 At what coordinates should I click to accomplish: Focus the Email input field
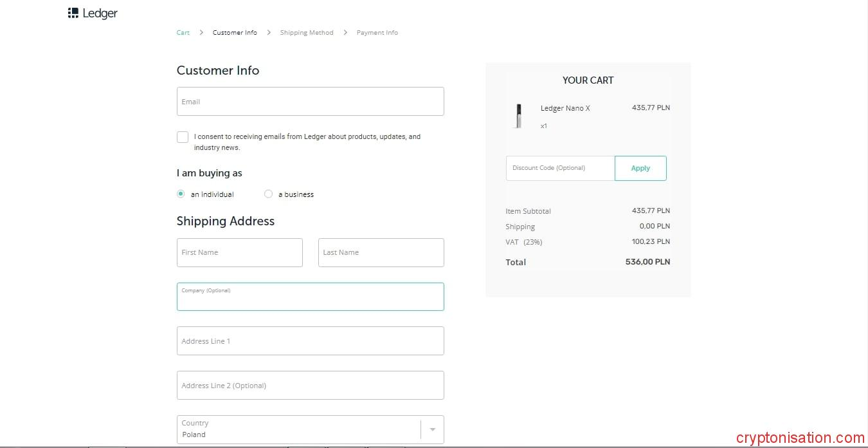[x=310, y=102]
